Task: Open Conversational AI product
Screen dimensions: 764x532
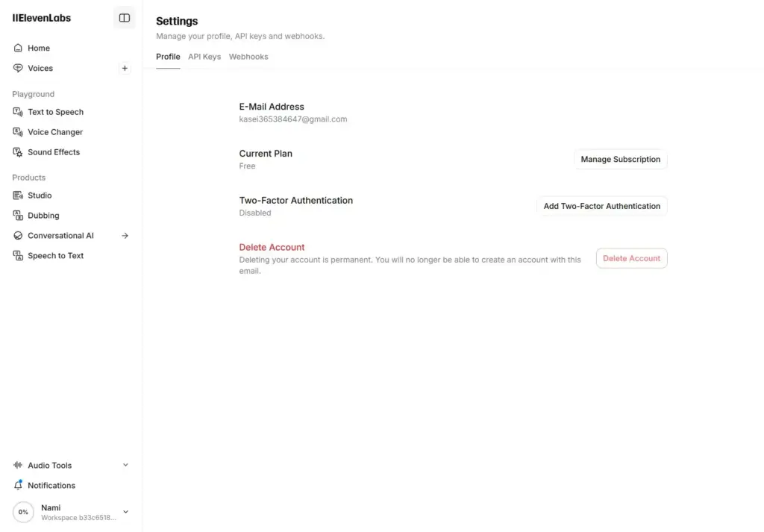Action: [x=60, y=236]
